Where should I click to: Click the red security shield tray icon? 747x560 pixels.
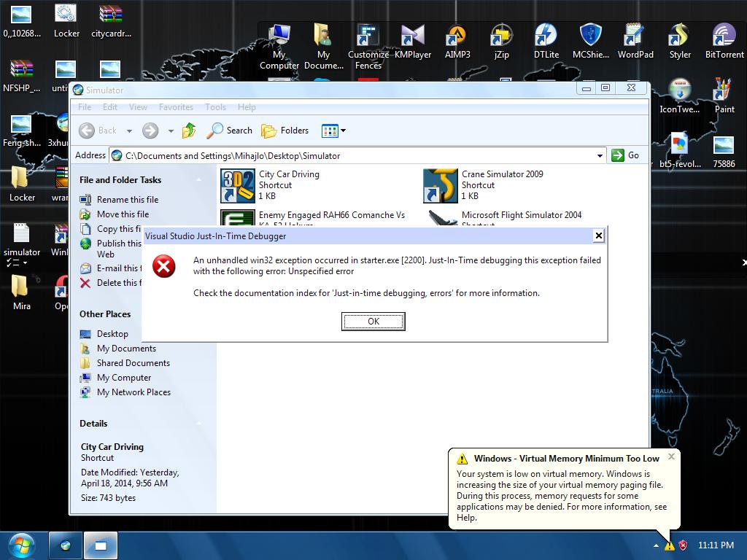tap(683, 545)
